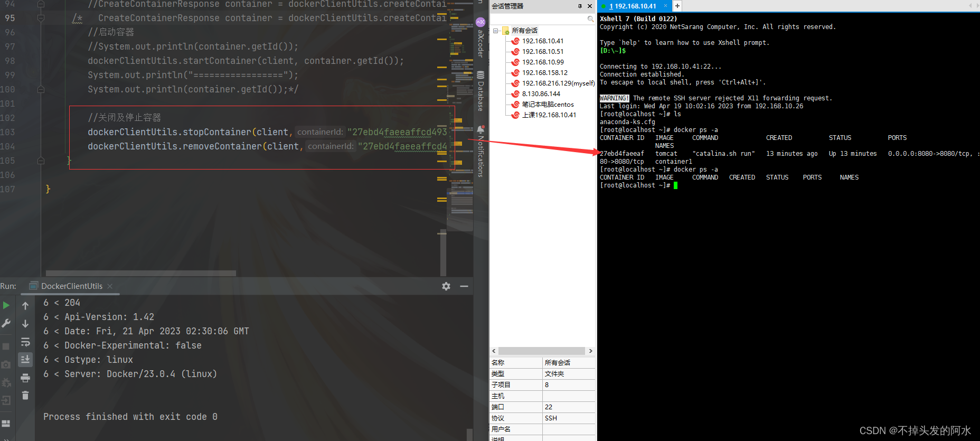Toggle scroll to end in Run console
Viewport: 980px width, 441px height.
[x=25, y=360]
